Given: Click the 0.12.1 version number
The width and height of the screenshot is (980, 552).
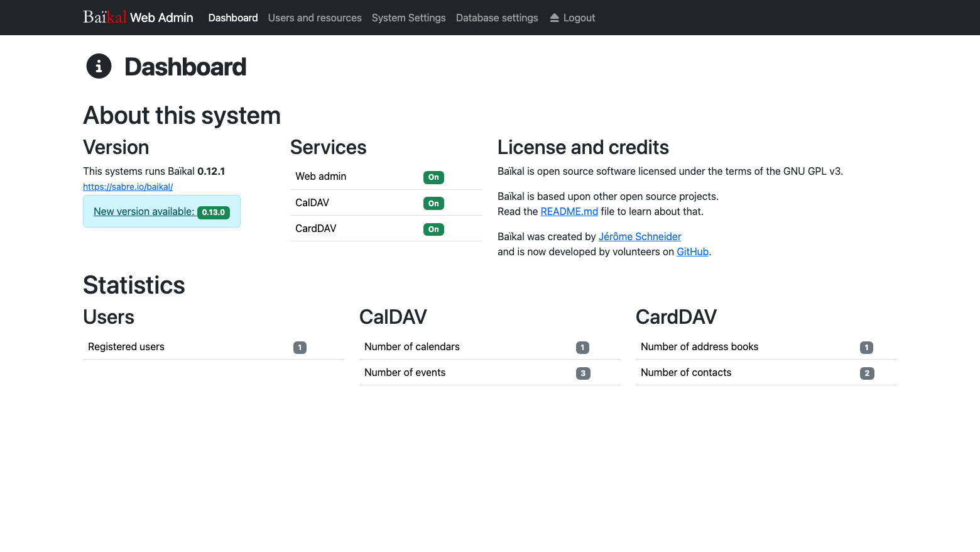Looking at the screenshot, I should [211, 171].
